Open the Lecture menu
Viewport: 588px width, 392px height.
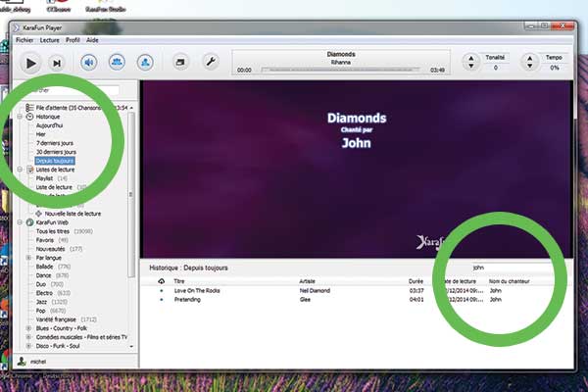point(48,40)
